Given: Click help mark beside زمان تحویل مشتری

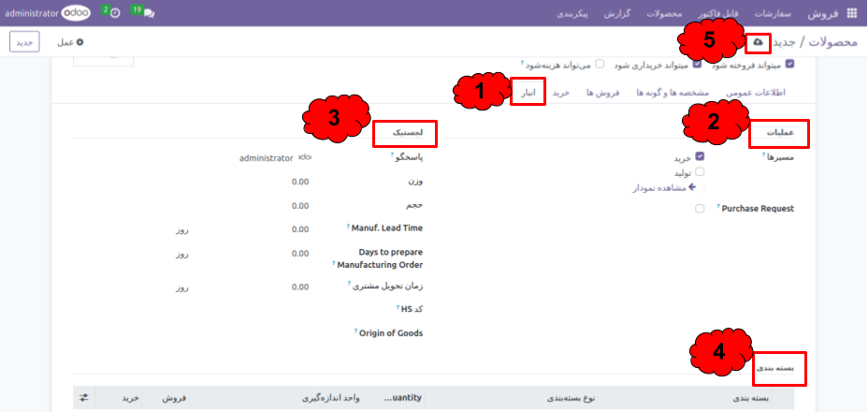Looking at the screenshot, I should pos(350,284).
